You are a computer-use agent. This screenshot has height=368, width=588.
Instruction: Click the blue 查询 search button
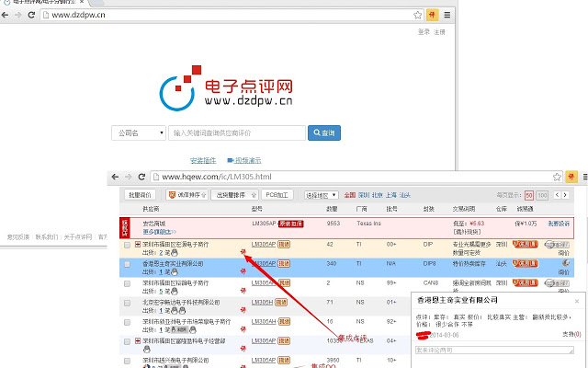click(x=324, y=132)
